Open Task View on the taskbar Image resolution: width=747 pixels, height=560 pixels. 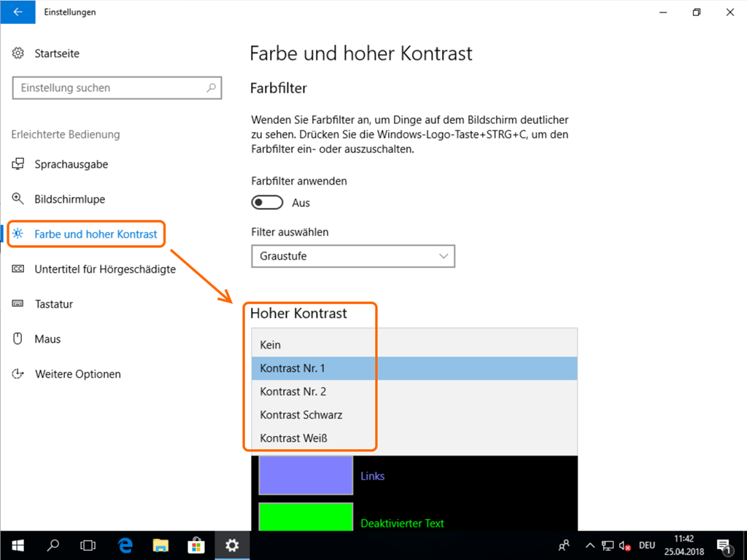tap(88, 545)
